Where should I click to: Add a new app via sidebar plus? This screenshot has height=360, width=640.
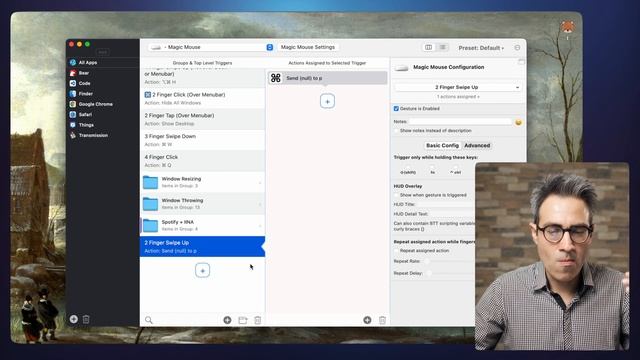click(x=73, y=319)
